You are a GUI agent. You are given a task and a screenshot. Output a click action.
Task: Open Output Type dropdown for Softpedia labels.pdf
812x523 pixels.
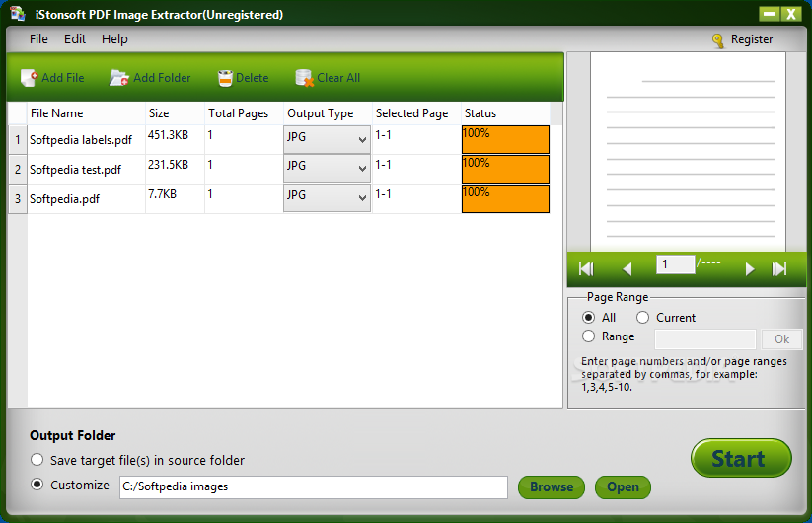(327, 139)
